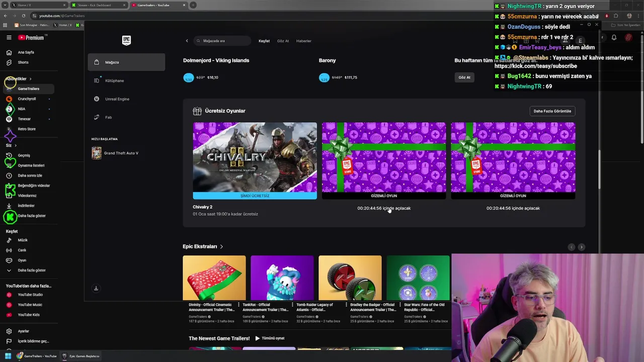Click Tümünü oynat play all button

coord(270,338)
